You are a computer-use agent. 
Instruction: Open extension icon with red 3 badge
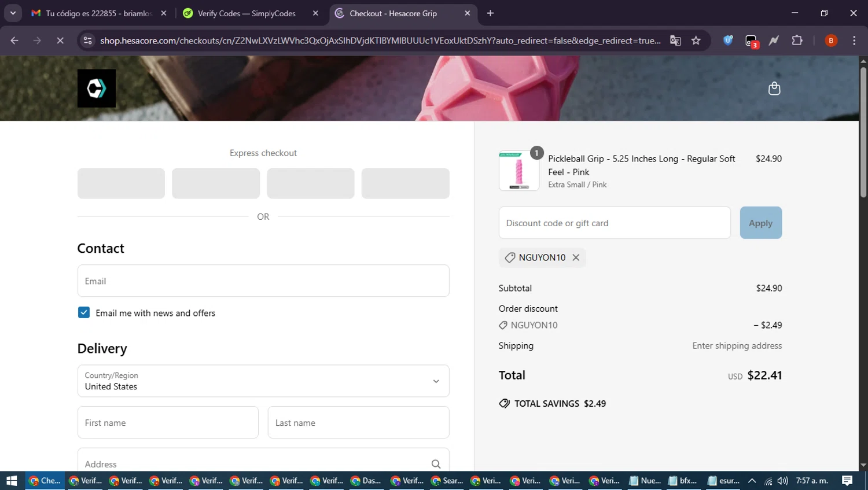tap(751, 41)
